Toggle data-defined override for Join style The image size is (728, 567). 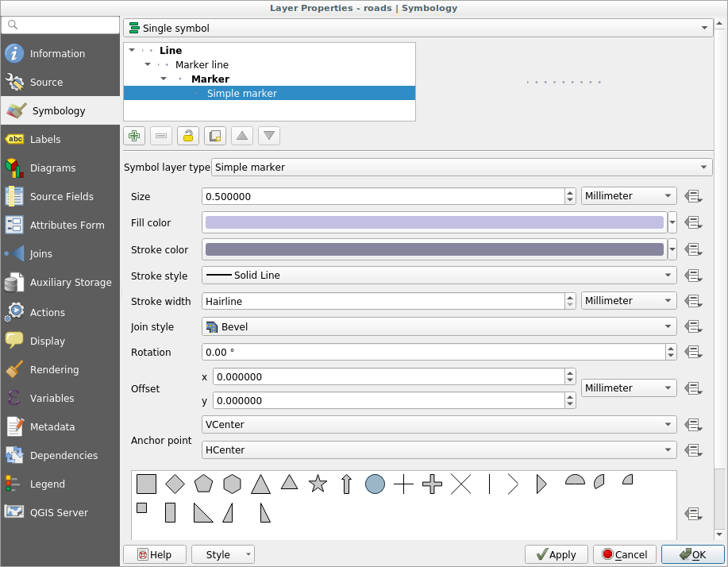(693, 326)
